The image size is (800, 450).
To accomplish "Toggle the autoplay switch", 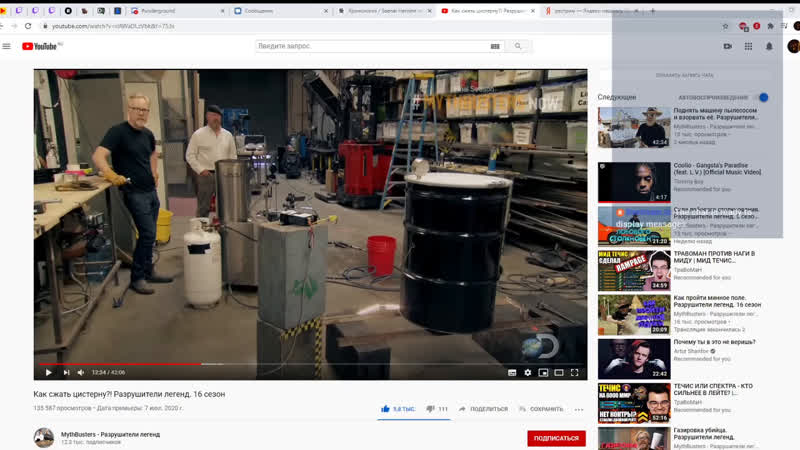I will (x=762, y=97).
